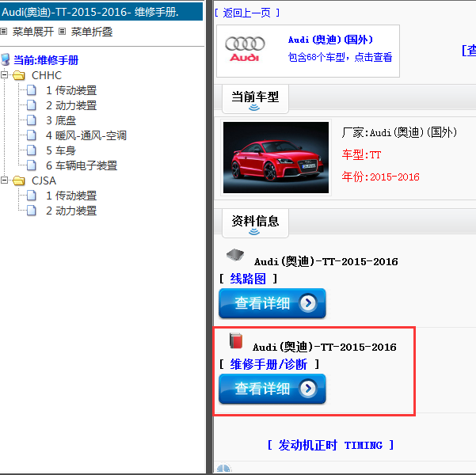
Task: Open Audi (奥迪) (国外) brand link
Action: coord(330,40)
